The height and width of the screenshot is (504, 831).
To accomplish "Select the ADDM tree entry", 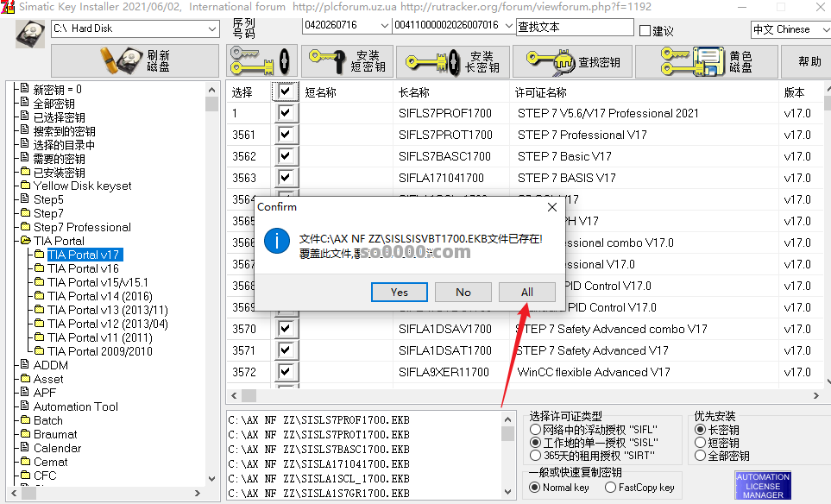I will coord(51,365).
